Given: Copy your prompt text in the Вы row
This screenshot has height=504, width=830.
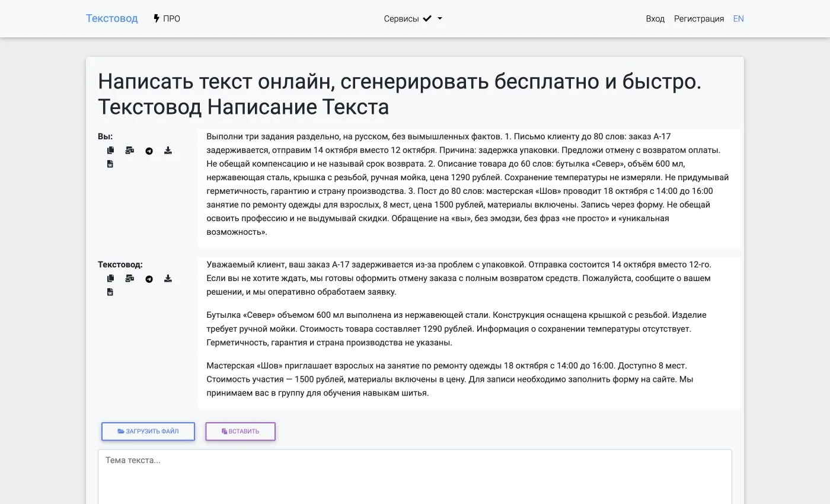Looking at the screenshot, I should [110, 151].
